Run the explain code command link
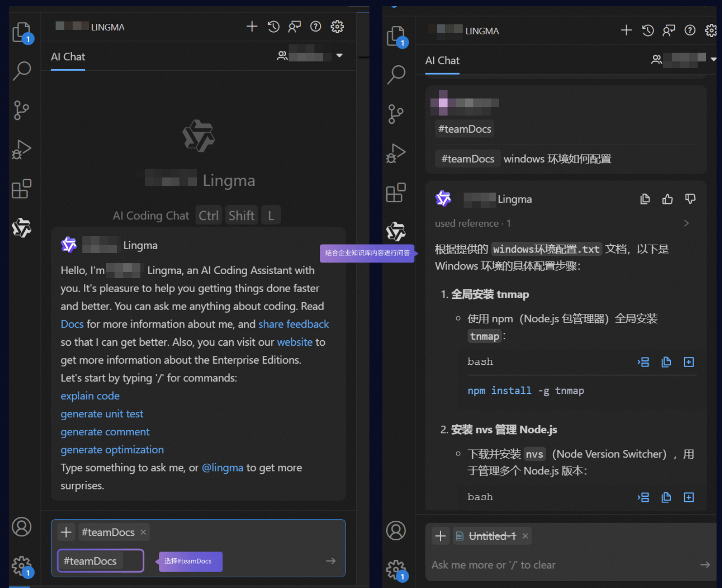 coord(90,396)
